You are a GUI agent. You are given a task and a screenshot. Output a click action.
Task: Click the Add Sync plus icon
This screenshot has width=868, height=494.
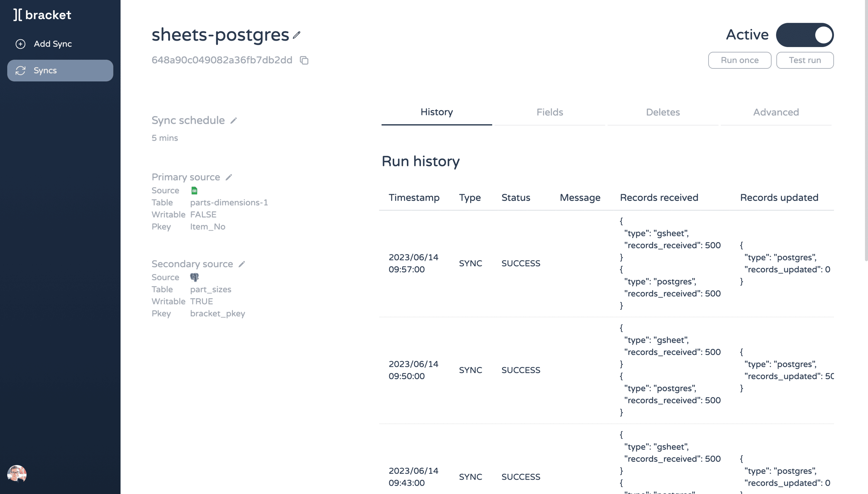21,44
